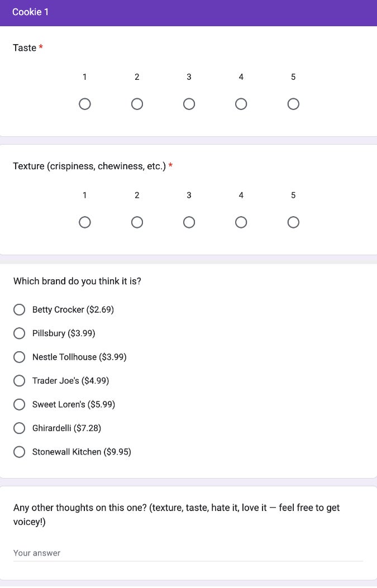Choose Trader Joe's ($4.99) brand option

coord(20,380)
